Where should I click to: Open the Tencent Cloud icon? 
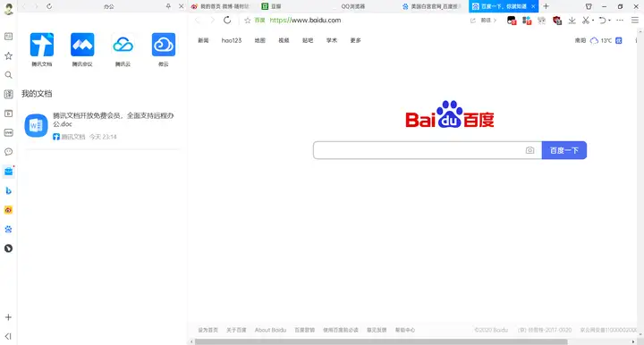[x=123, y=45]
